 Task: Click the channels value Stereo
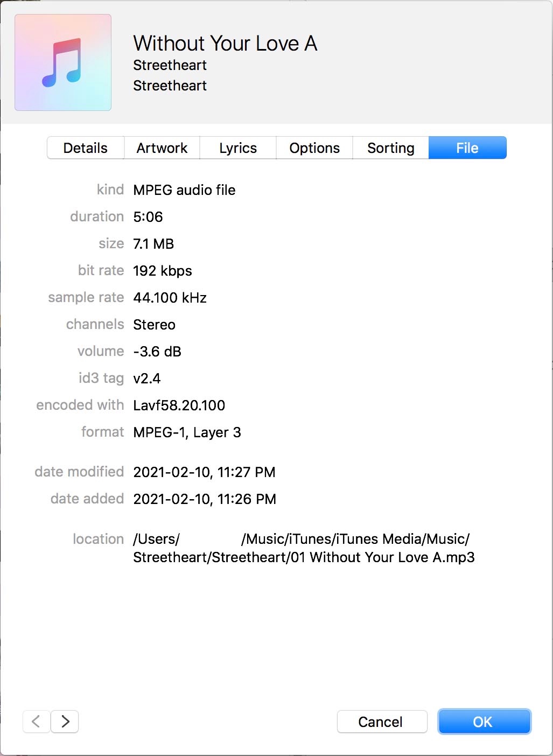point(154,325)
